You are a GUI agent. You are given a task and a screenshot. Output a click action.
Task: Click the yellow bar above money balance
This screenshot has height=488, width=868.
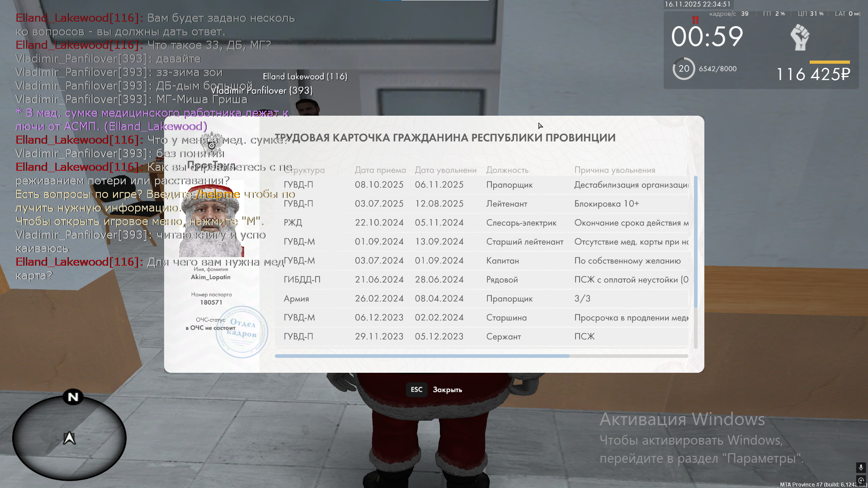[x=829, y=62]
